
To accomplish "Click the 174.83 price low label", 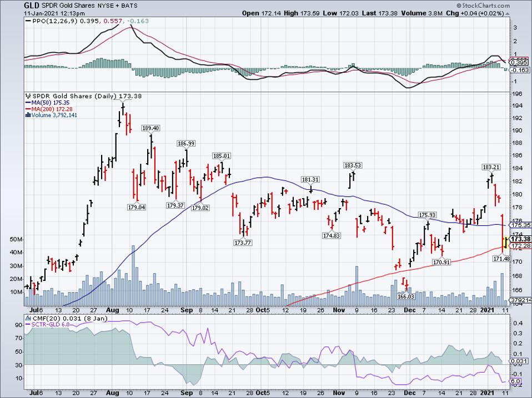I will click(x=332, y=235).
